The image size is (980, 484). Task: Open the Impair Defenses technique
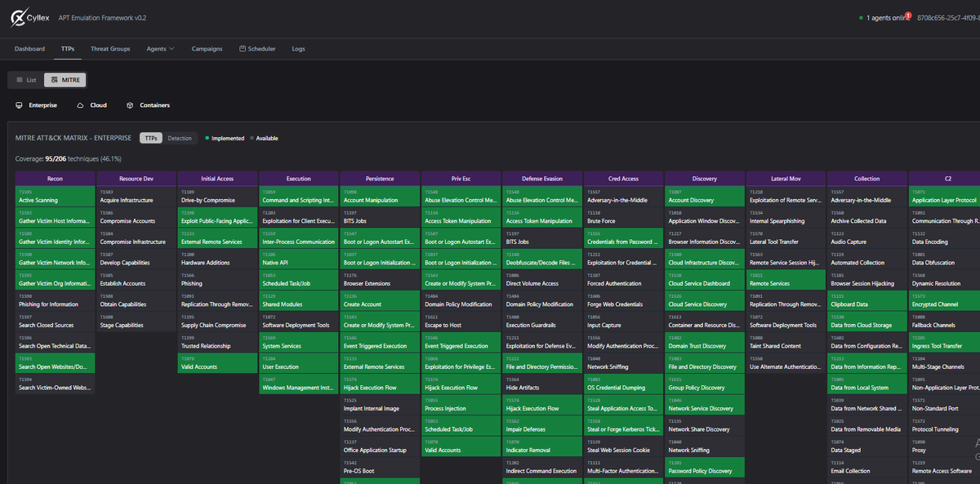coord(542,425)
